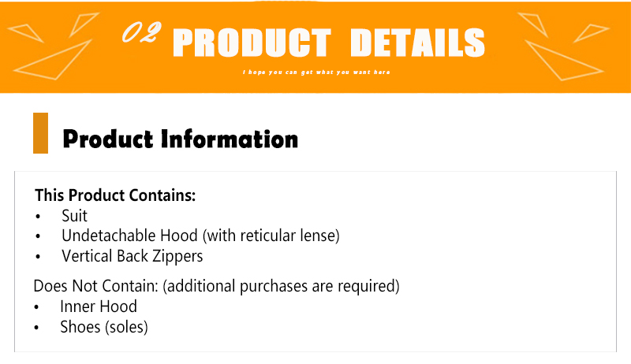
Task: Click the stylized 02 section number
Action: (x=142, y=32)
